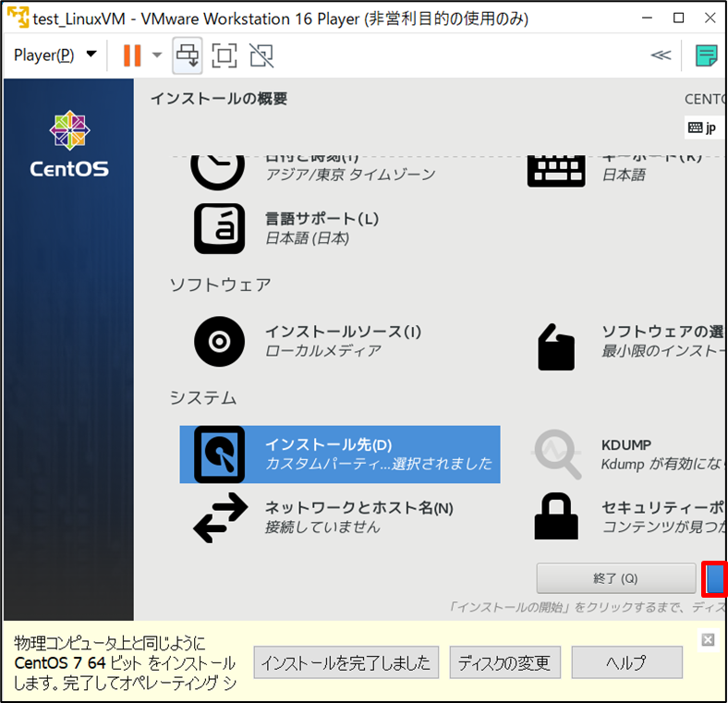Viewport: 728px width, 703px height.
Task: Click the ディスクの変更 button
Action: click(x=504, y=662)
